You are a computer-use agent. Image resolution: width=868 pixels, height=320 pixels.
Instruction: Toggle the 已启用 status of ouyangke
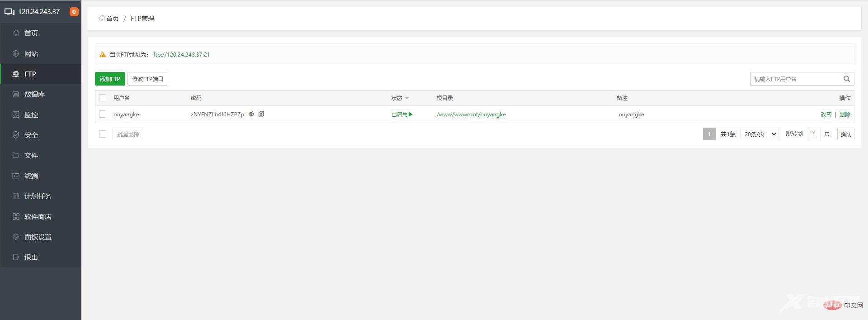[402, 115]
